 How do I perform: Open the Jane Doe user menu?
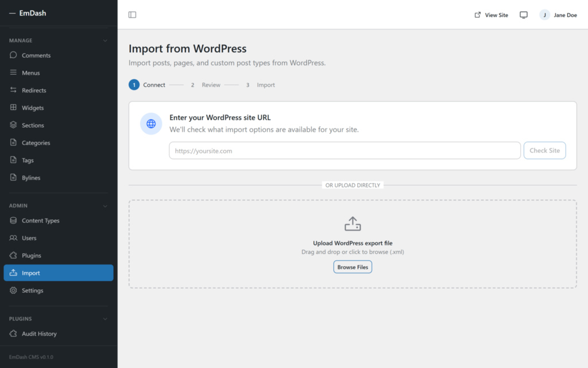click(x=558, y=15)
